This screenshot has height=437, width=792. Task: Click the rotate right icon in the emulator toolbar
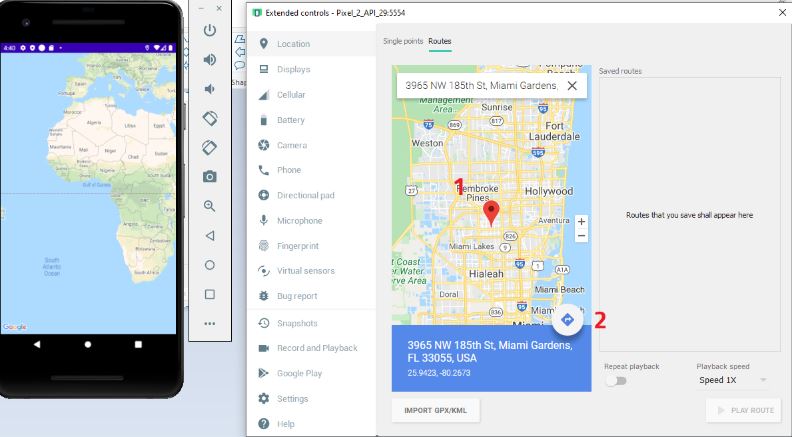[210, 148]
